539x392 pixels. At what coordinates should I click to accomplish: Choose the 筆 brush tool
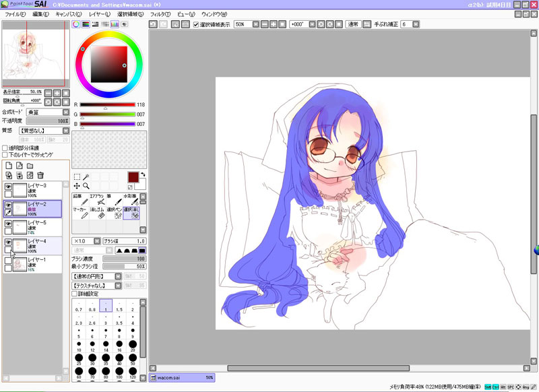coord(114,199)
